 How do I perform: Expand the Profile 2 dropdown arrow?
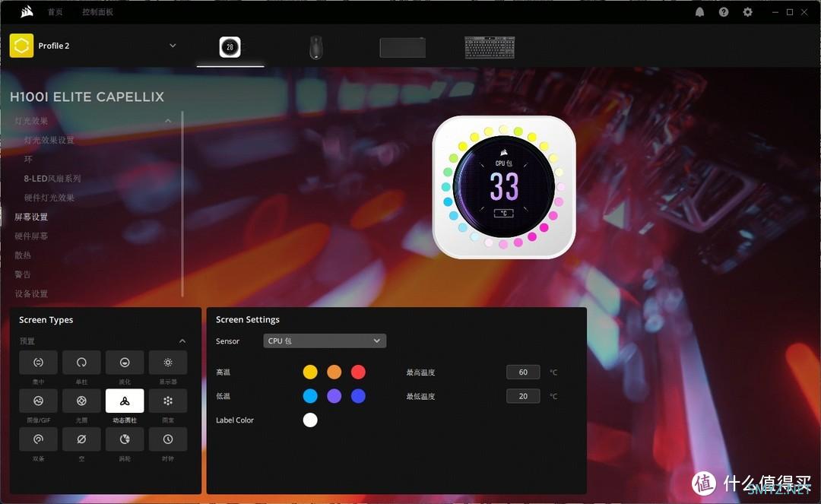coord(173,46)
